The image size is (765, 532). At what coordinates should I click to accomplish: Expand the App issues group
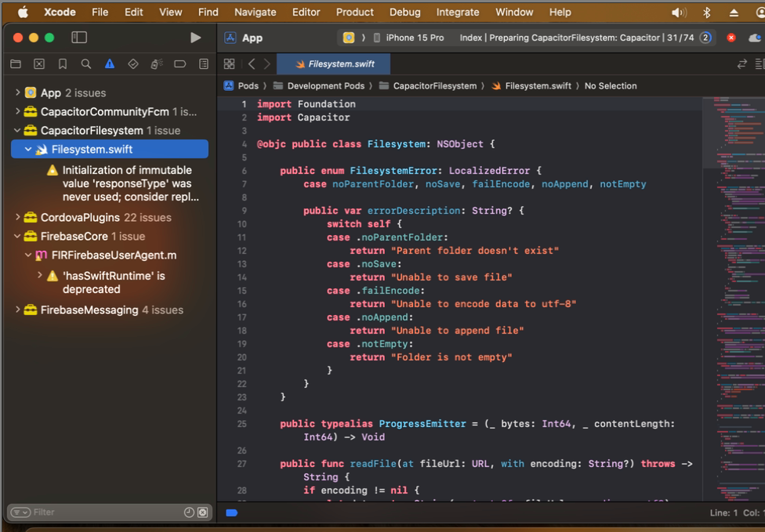pos(17,92)
